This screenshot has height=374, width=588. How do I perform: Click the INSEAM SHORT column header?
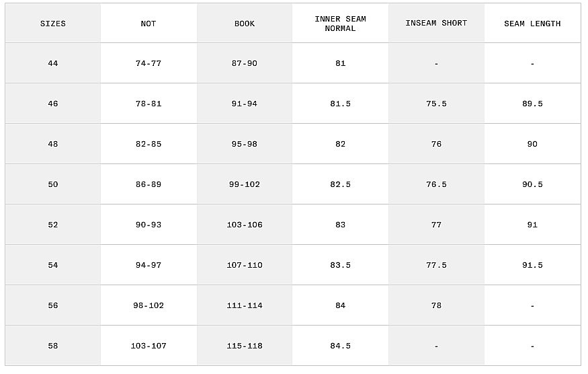click(436, 24)
